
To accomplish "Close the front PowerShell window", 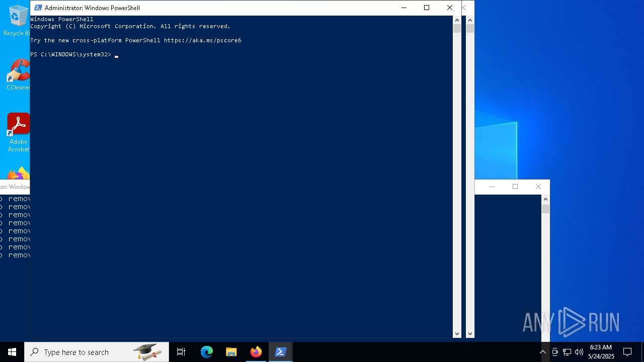I will [450, 8].
